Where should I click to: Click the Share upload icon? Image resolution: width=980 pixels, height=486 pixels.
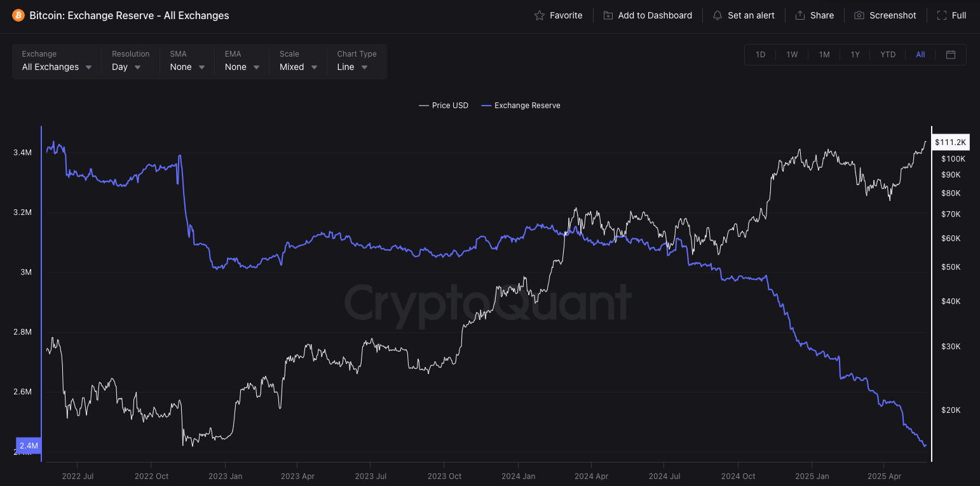pyautogui.click(x=800, y=15)
